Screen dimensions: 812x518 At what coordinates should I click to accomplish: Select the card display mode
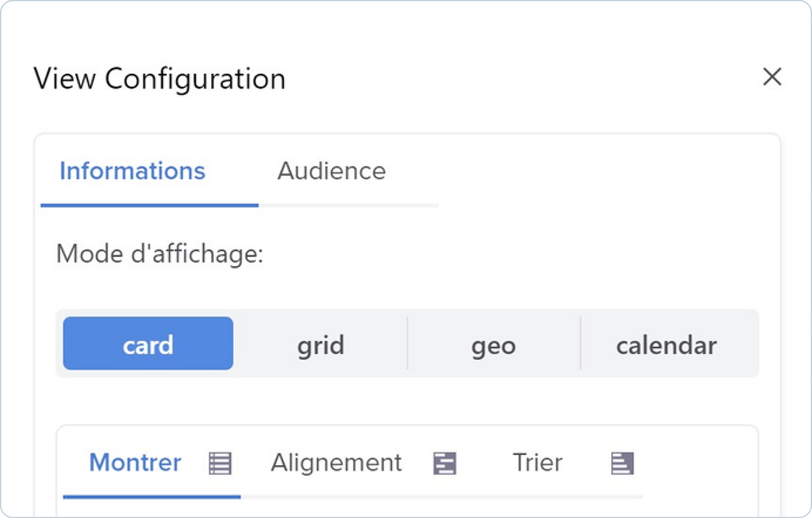(148, 344)
